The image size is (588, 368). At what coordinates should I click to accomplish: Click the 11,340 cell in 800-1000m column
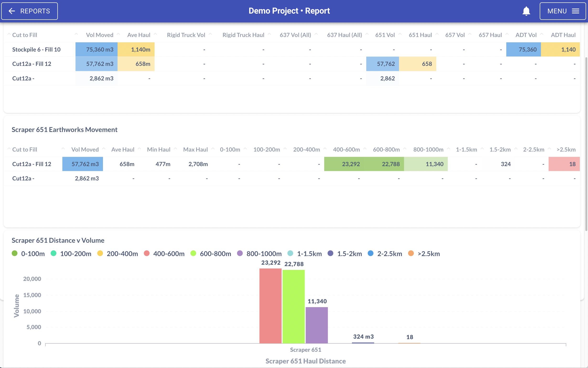pos(426,164)
